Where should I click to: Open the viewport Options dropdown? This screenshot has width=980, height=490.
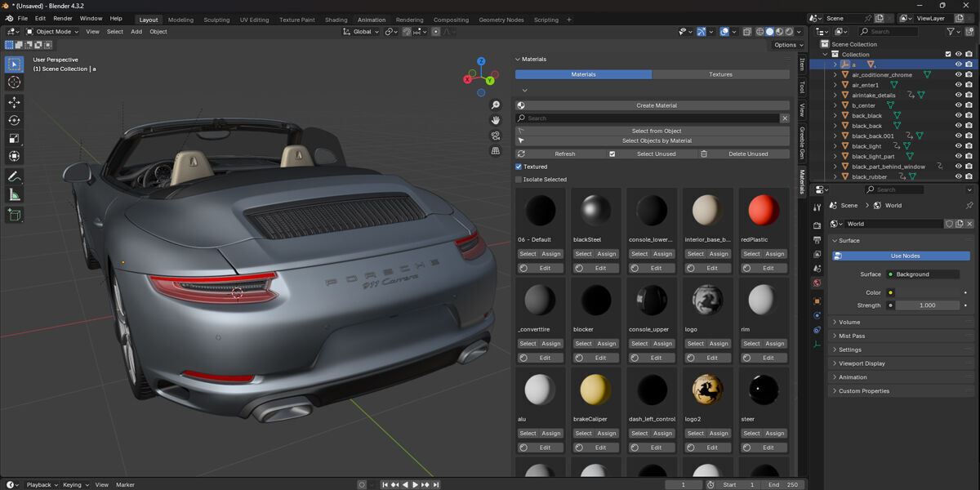pyautogui.click(x=787, y=45)
